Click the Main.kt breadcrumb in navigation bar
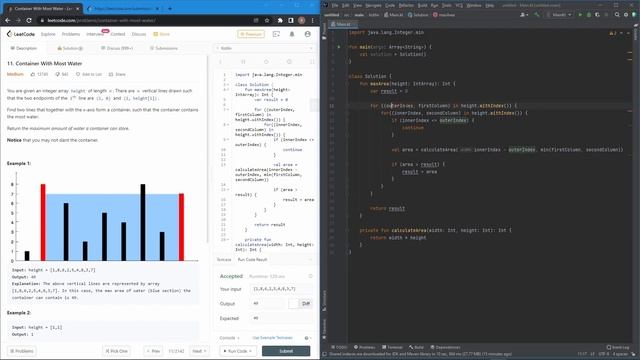The height and width of the screenshot is (360, 640). (393, 15)
